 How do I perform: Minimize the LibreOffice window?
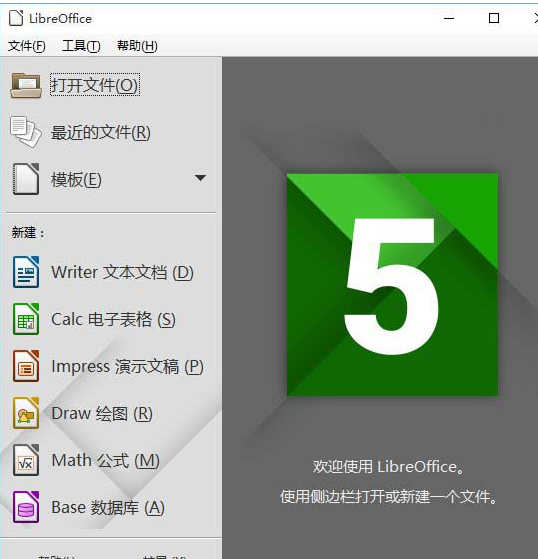449,18
